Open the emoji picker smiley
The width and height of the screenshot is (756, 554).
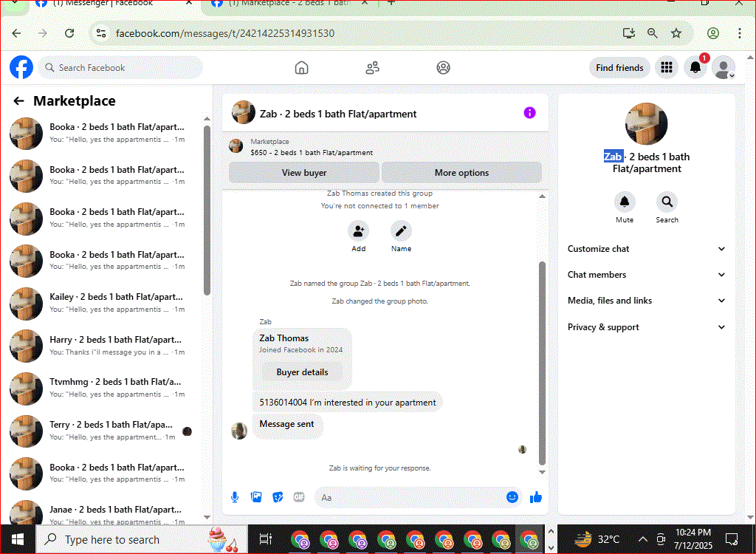click(512, 497)
